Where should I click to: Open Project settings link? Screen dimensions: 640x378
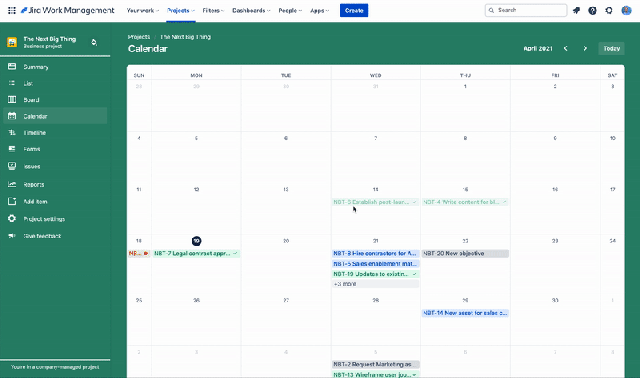(44, 219)
